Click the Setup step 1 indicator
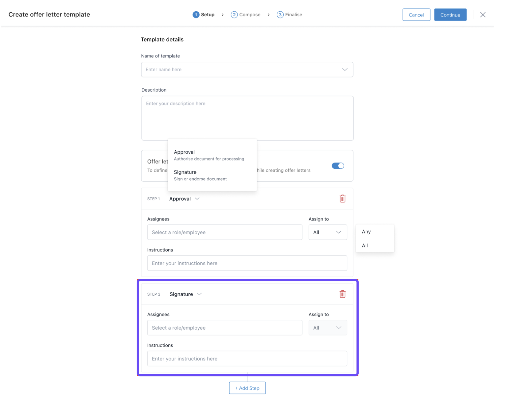The image size is (514, 420). pos(204,15)
